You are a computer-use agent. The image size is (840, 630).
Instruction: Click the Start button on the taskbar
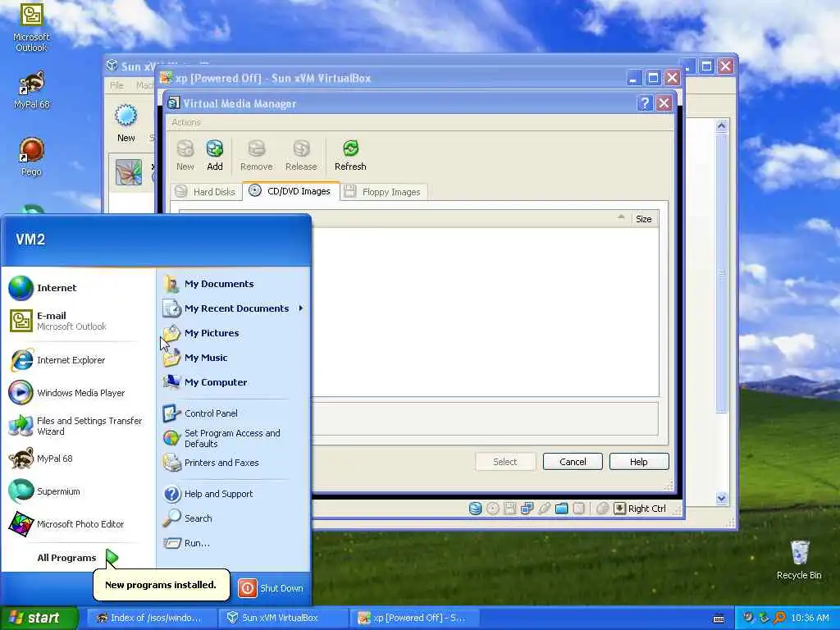point(39,618)
